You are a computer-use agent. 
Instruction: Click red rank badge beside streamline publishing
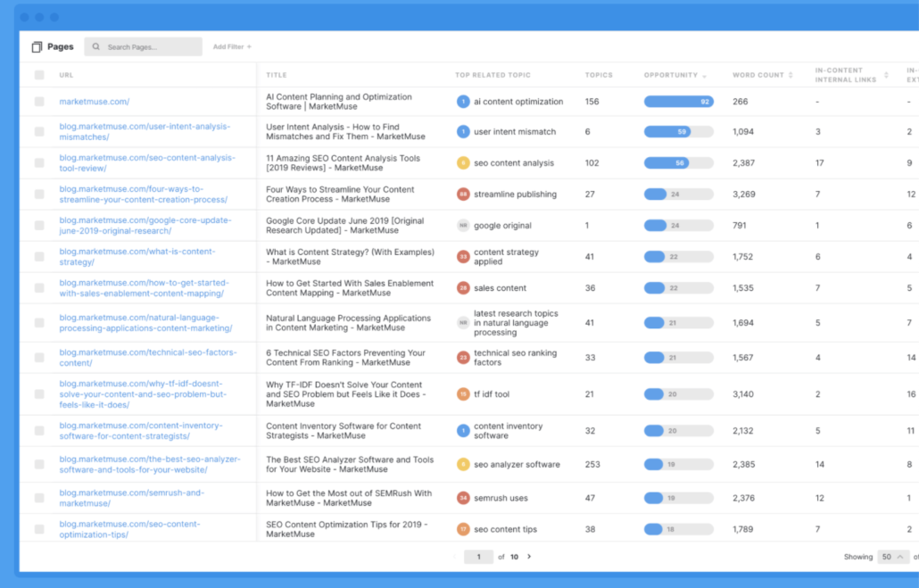click(x=463, y=194)
